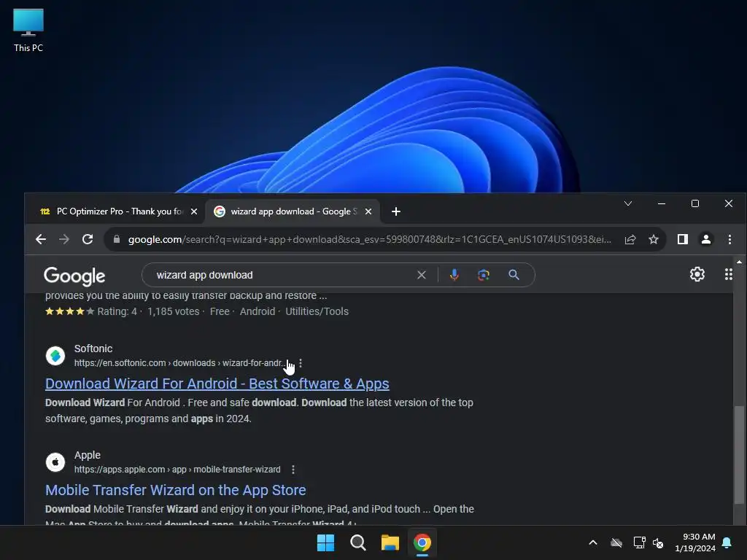Click the Softonic site favicon
747x560 pixels.
pos(55,356)
